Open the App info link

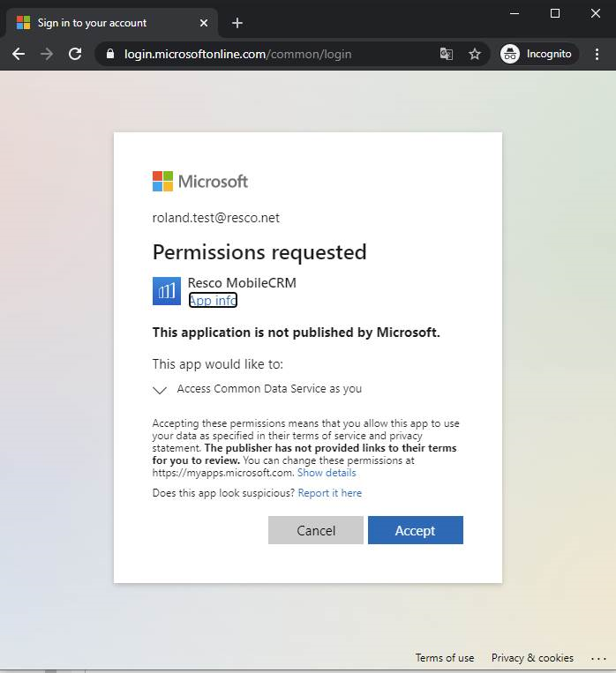click(213, 300)
